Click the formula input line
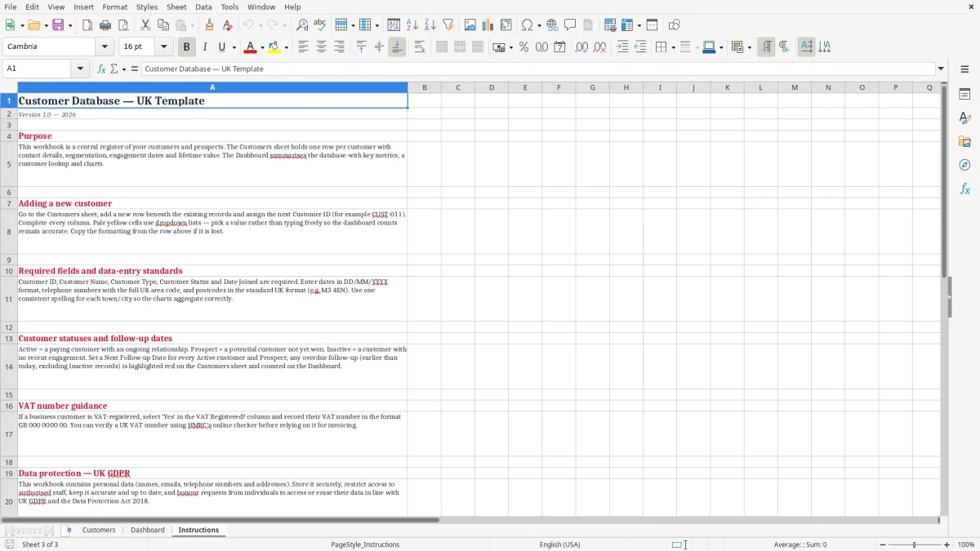This screenshot has height=551, width=980. (537, 69)
